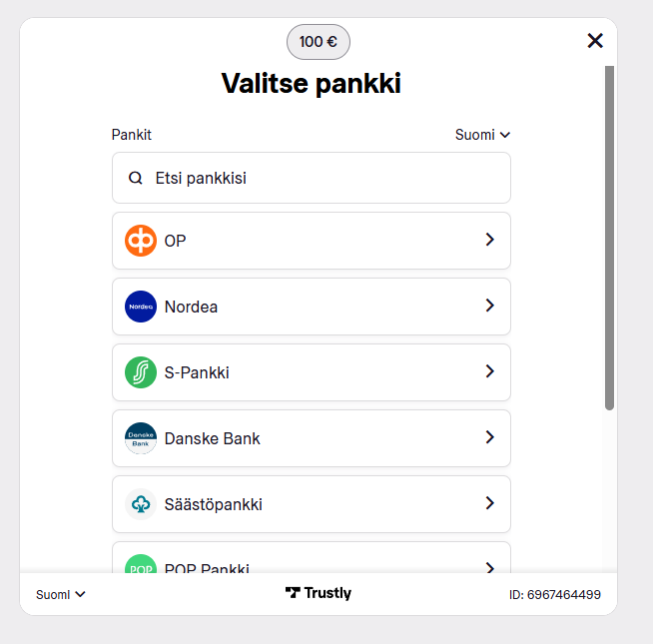Click the Nordea logo icon
This screenshot has width=653, height=644.
pos(141,307)
